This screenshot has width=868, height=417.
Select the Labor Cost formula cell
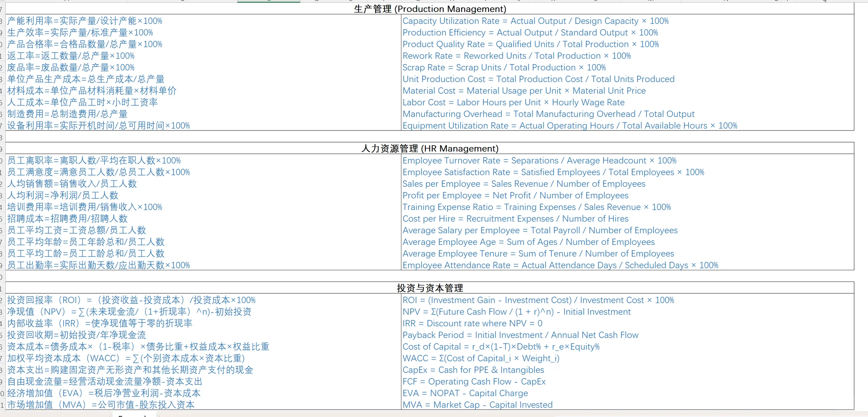pyautogui.click(x=513, y=102)
